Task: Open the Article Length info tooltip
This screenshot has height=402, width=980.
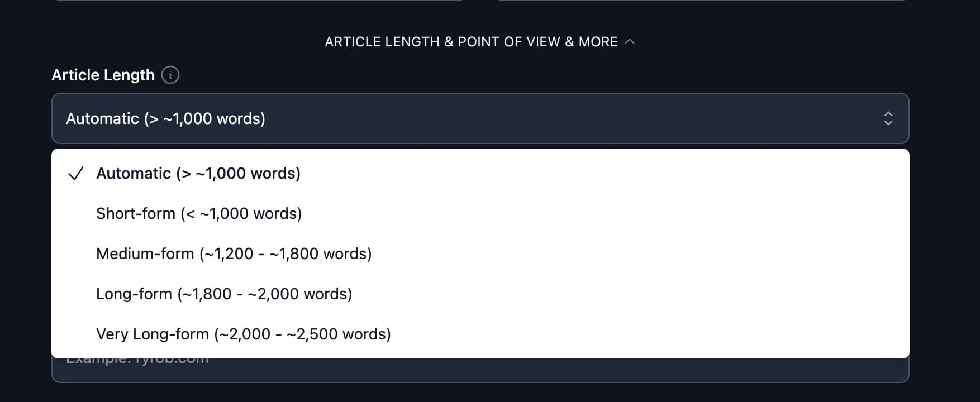Action: point(170,74)
